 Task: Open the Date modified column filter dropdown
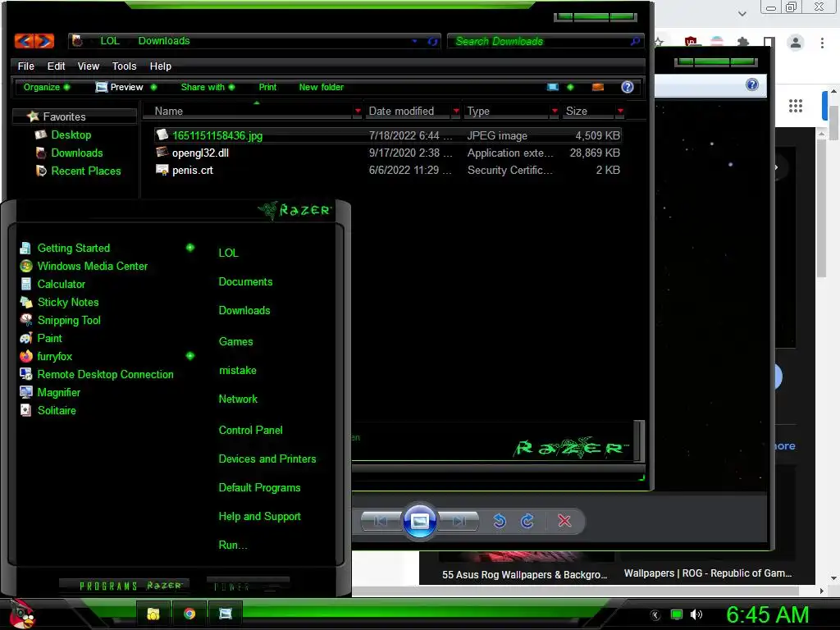click(456, 112)
